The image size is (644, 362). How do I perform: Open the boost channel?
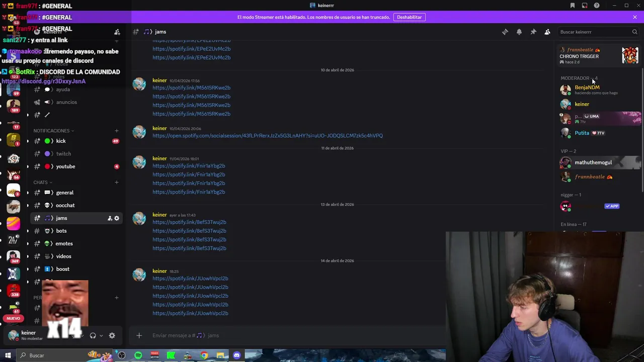click(x=76, y=269)
